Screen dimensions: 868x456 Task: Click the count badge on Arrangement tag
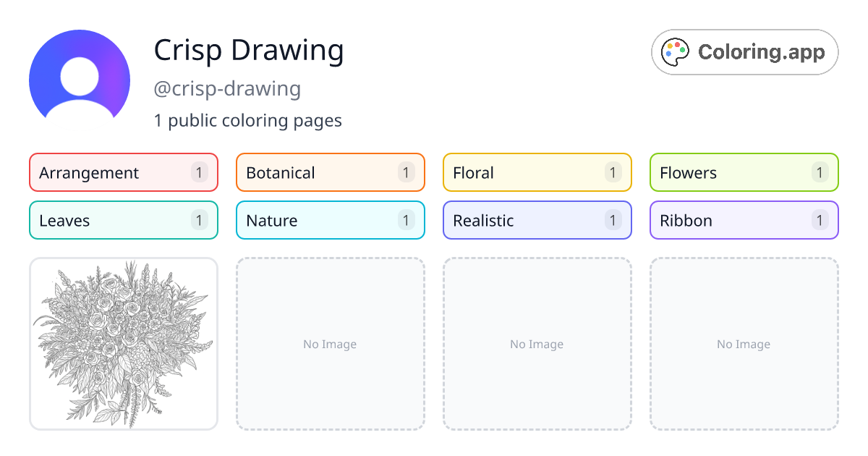point(199,172)
